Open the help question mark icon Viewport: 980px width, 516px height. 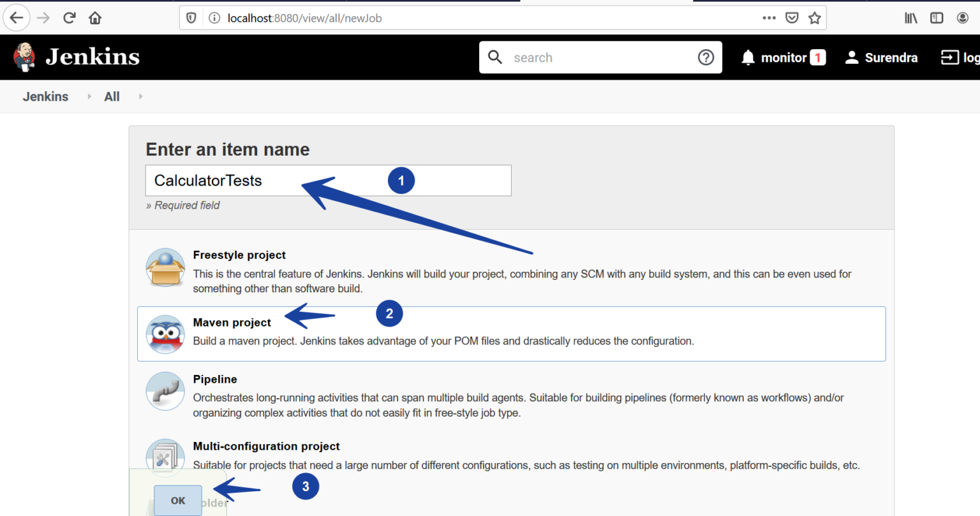coord(706,57)
